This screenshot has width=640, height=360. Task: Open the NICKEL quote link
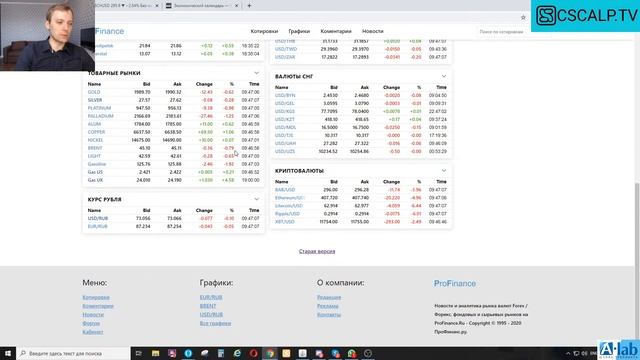coord(96,140)
